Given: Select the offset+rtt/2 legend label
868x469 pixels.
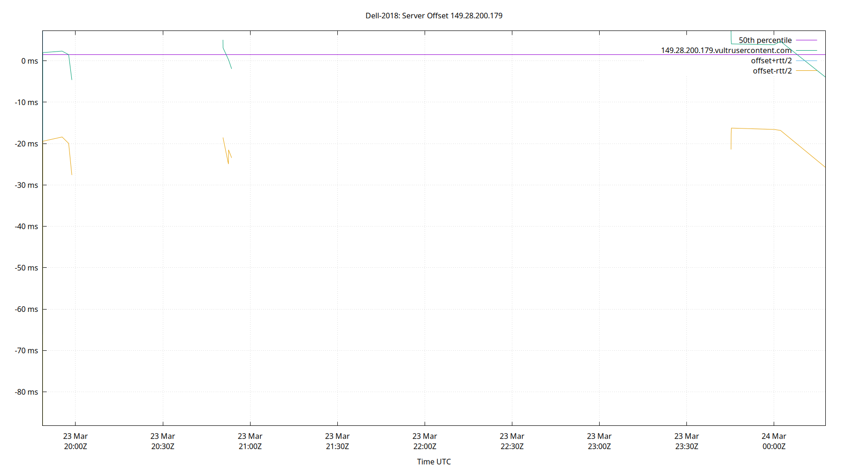Looking at the screenshot, I should point(771,61).
